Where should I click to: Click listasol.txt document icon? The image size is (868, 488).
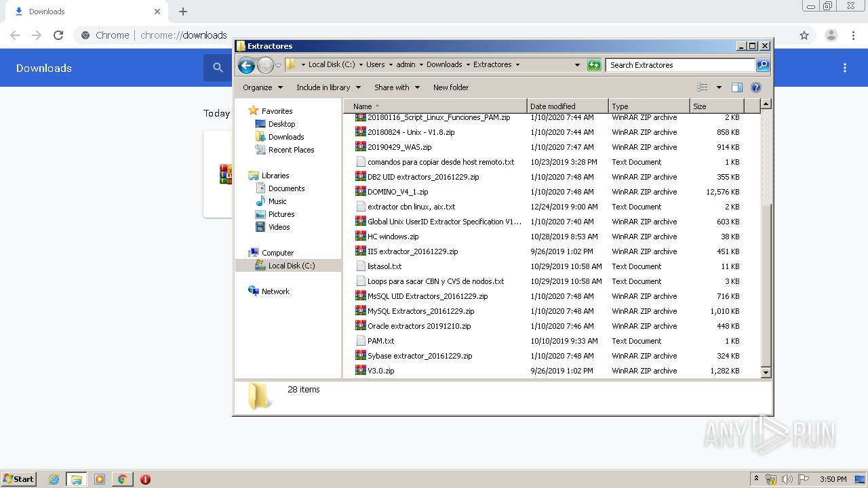pyautogui.click(x=361, y=266)
